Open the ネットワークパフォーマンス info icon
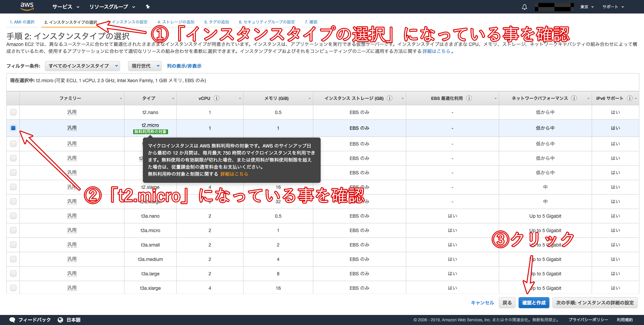Screen dimensions: 644x325 point(574,98)
